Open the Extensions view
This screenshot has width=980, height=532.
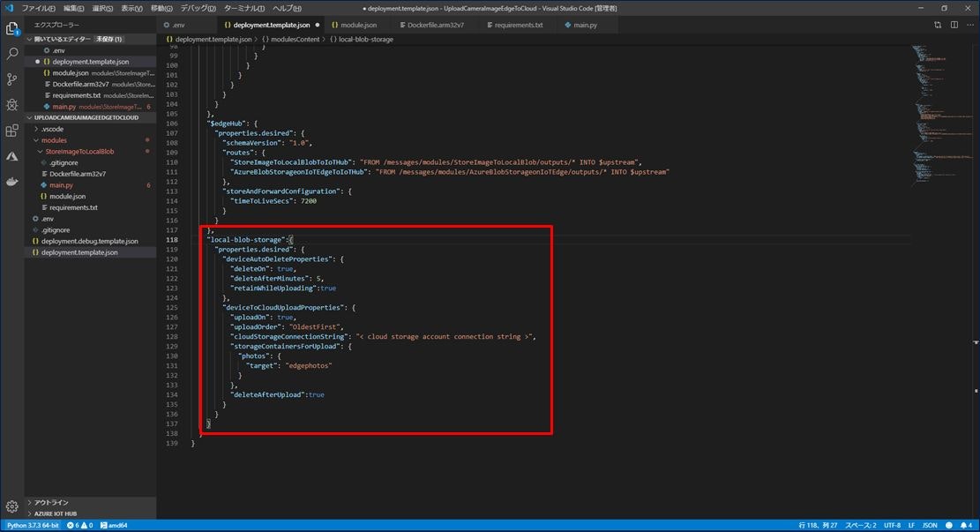point(11,131)
